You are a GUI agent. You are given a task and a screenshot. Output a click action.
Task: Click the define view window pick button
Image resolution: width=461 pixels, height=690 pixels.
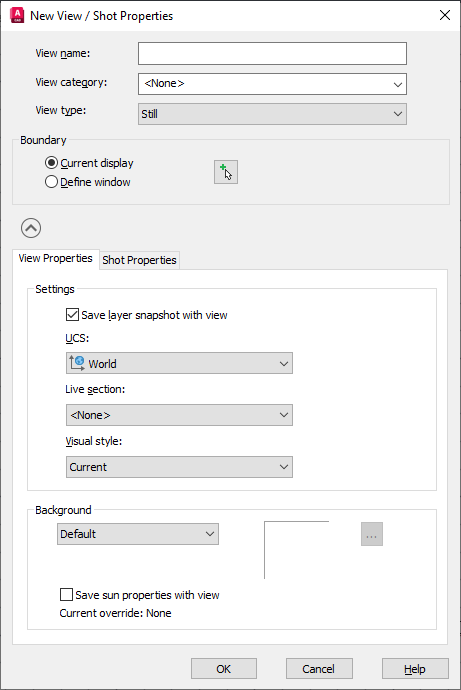click(x=226, y=172)
